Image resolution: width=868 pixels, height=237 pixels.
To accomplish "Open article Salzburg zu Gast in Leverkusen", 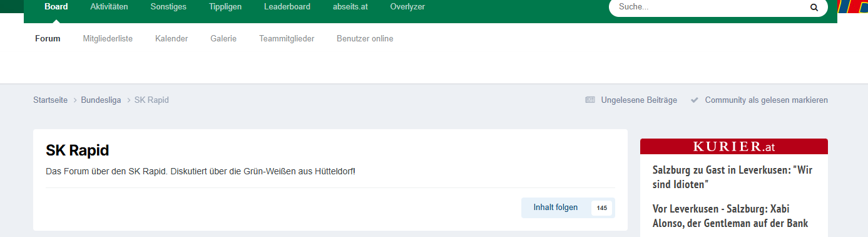I will point(732,177).
